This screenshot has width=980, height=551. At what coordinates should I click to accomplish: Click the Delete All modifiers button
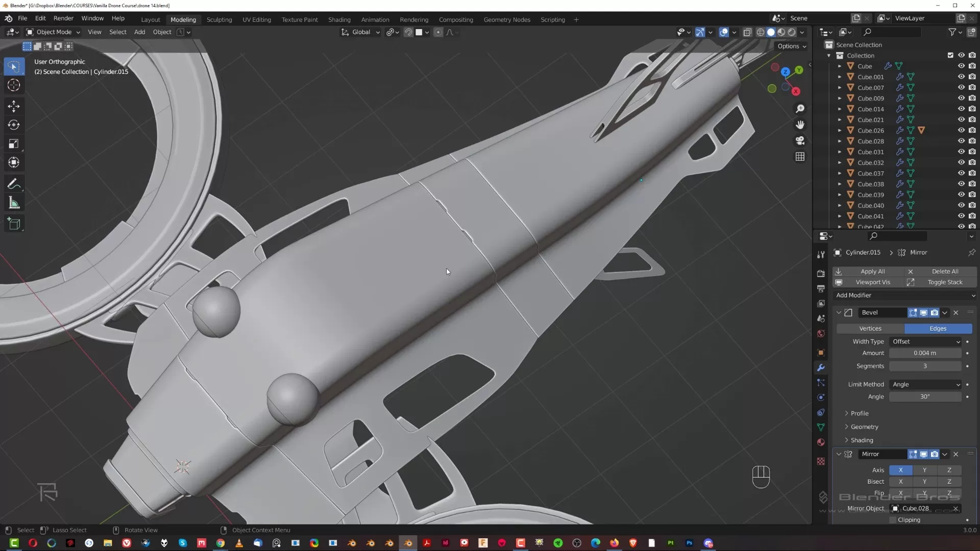(x=944, y=271)
